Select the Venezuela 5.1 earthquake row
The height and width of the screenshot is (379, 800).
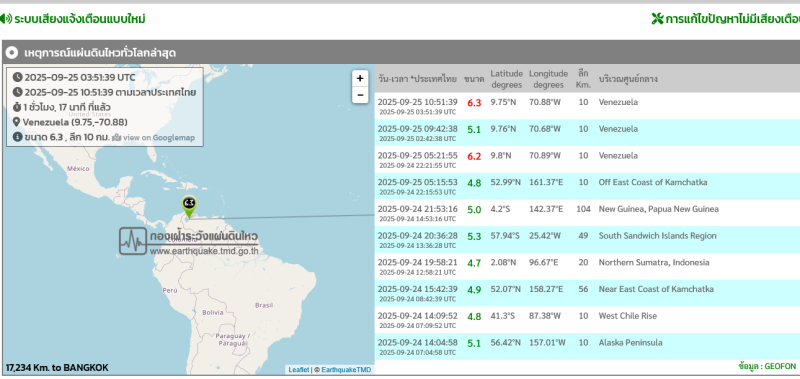tap(587, 133)
